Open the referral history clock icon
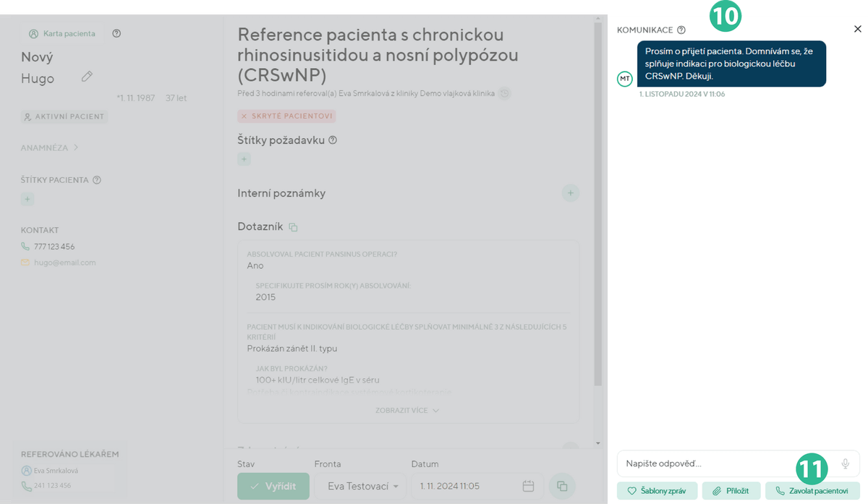The height and width of the screenshot is (504, 868). [x=505, y=93]
